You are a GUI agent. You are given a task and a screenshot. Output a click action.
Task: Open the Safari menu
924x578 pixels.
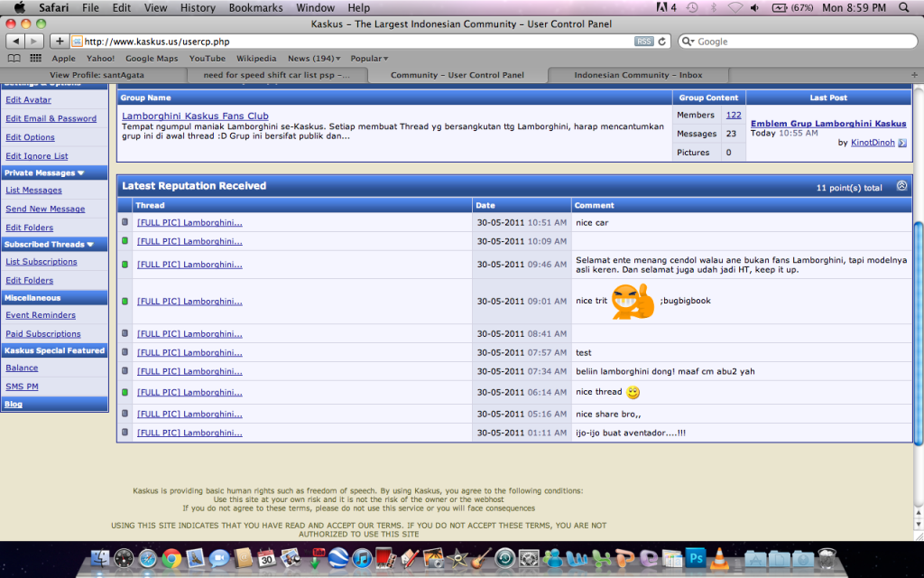tap(53, 7)
